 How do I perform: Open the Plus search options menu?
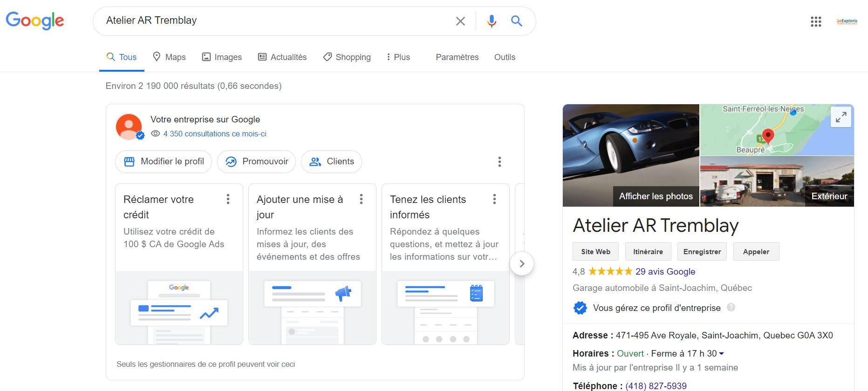pos(398,57)
